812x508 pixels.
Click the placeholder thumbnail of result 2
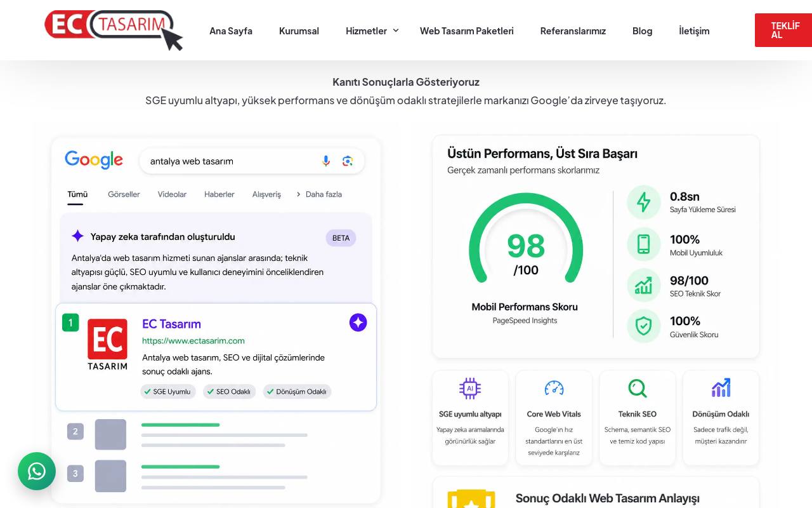pyautogui.click(x=110, y=434)
